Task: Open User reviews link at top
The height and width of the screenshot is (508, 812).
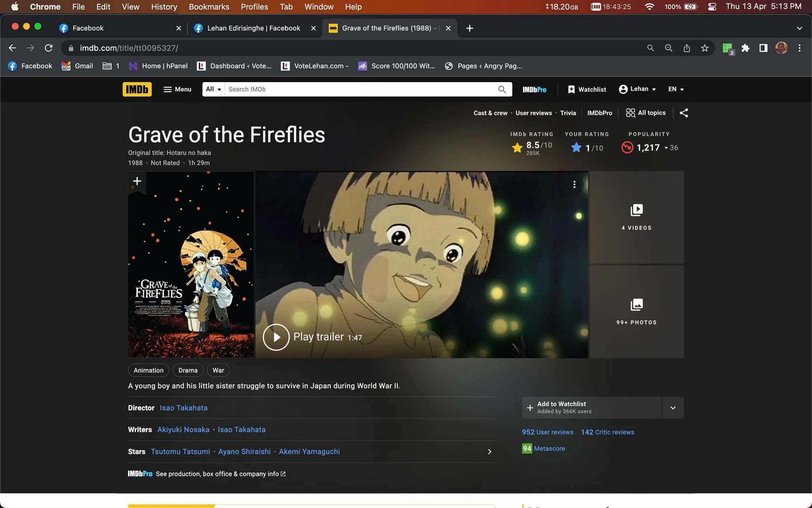Action: pos(533,113)
